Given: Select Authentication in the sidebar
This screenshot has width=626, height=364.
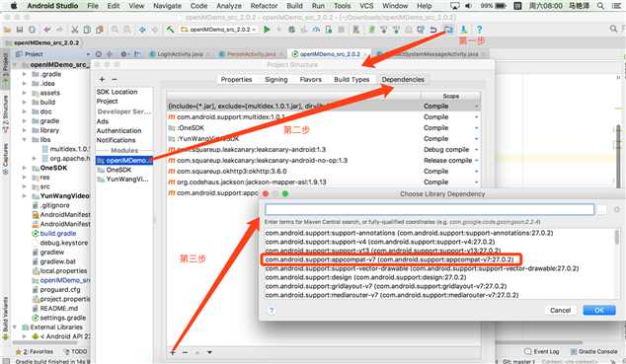Looking at the screenshot, I should pyautogui.click(x=118, y=131).
